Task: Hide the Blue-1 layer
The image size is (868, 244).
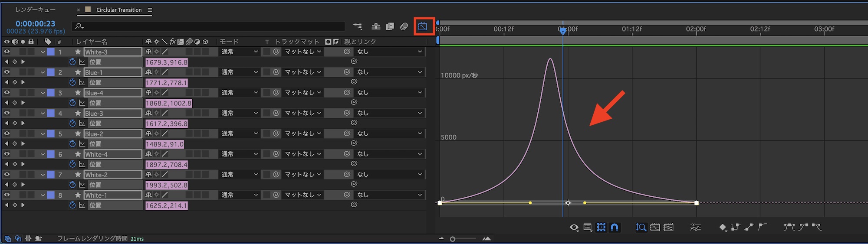Action: [7, 72]
